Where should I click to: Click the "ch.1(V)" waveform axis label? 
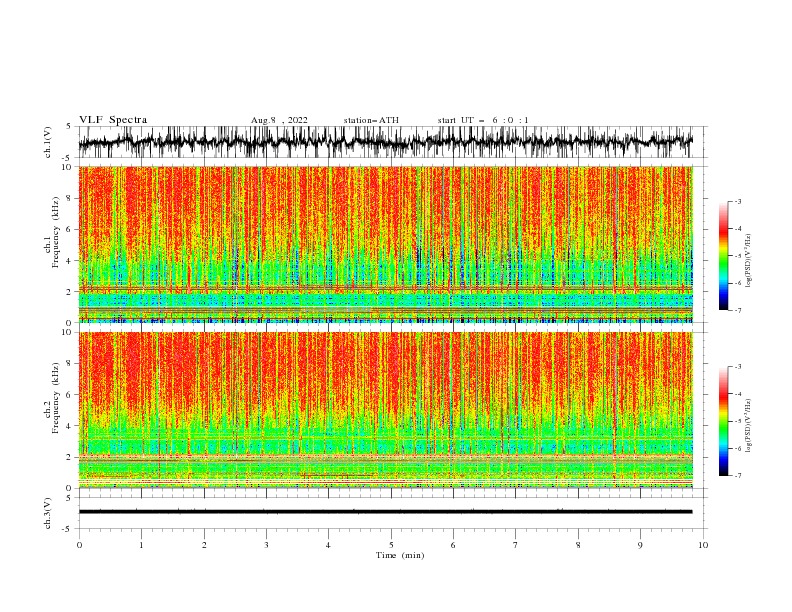click(48, 142)
